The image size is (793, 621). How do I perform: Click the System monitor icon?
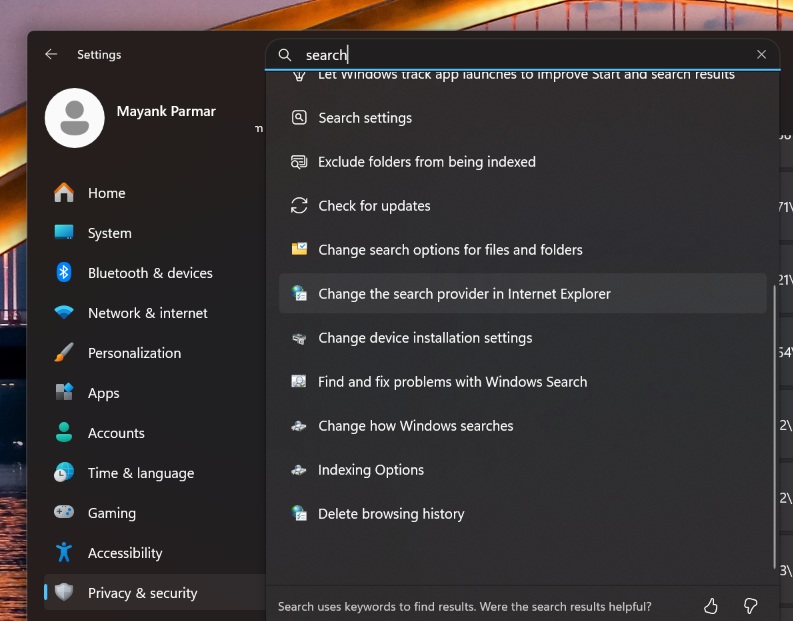pos(64,233)
